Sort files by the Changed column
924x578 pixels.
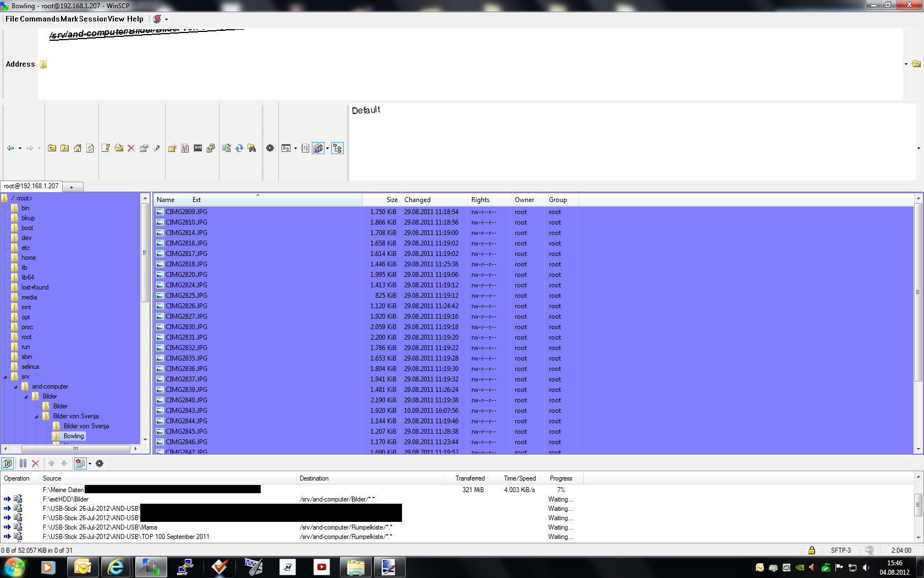tap(417, 200)
